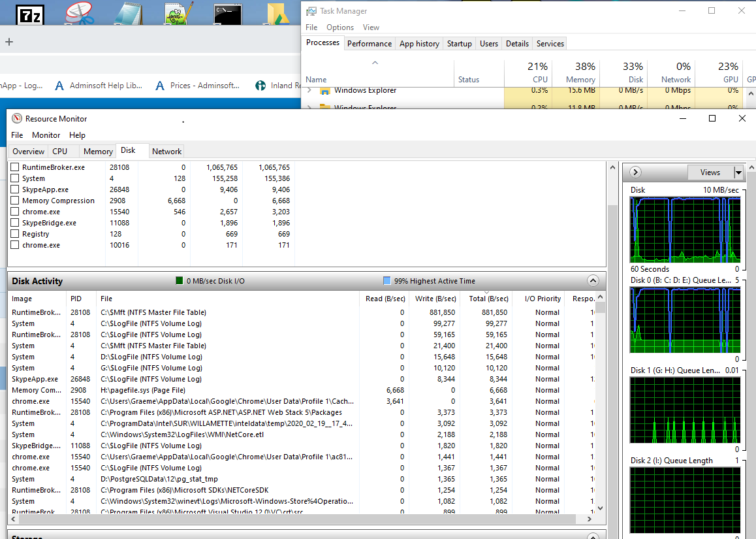Viewport: 756px width, 539px height.
Task: Open the Prices - Adminsoft bookmark
Action: click(197, 86)
